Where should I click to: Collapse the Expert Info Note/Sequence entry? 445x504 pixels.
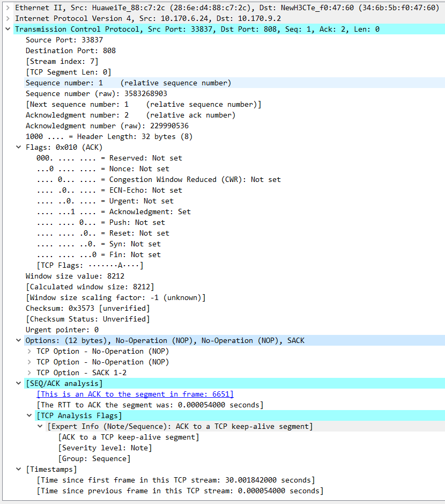(40, 426)
